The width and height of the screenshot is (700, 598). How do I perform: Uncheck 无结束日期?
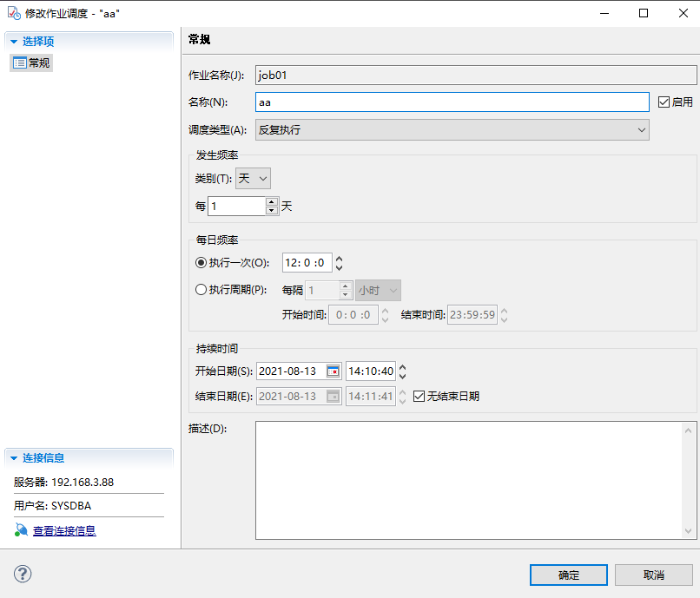419,395
